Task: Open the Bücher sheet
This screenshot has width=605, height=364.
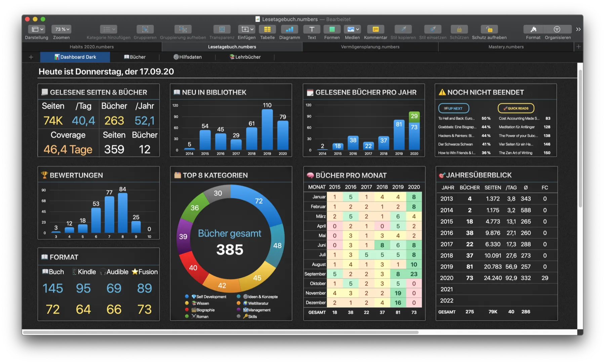Action: pyautogui.click(x=135, y=57)
